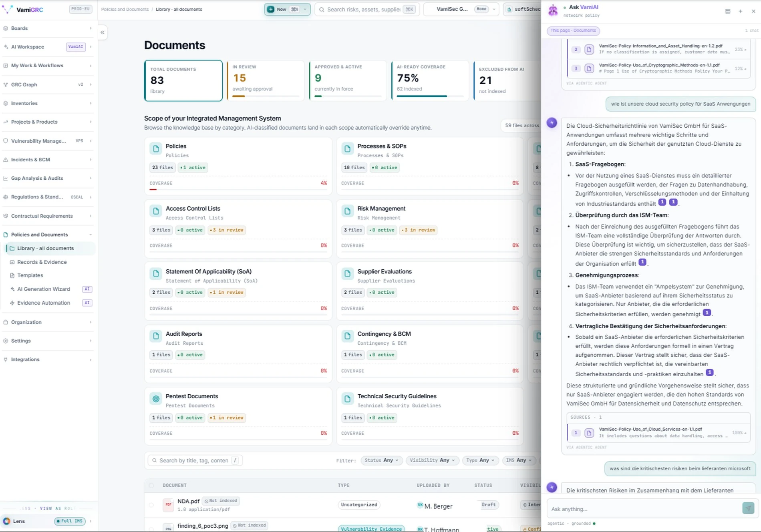Expand the GRC Graph sidebar section
This screenshot has width=761, height=532.
pos(48,84)
